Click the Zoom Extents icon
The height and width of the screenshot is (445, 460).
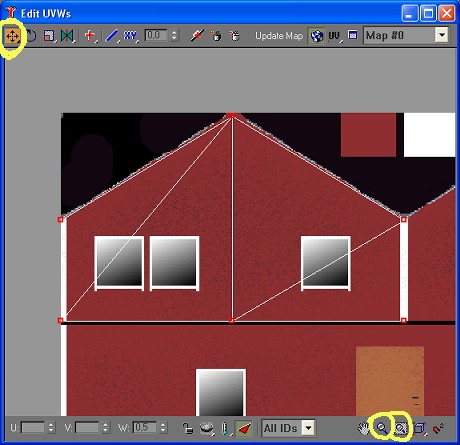coord(420,428)
